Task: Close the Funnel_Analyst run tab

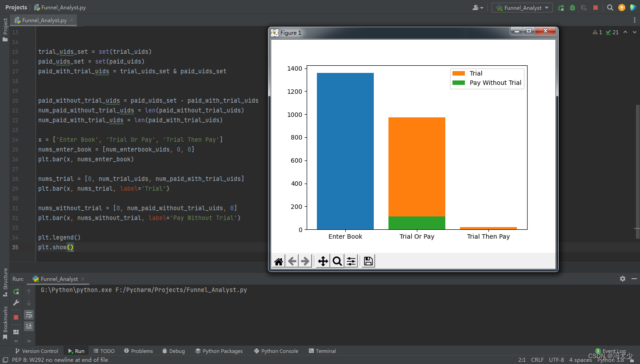Action: (83, 279)
